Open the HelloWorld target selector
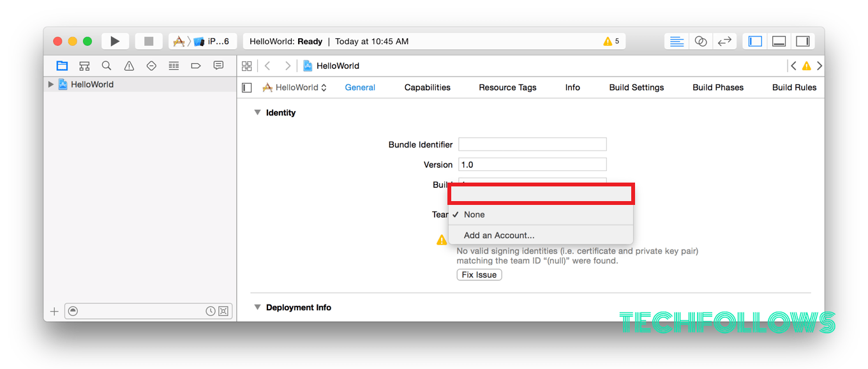This screenshot has width=868, height=369. pyautogui.click(x=295, y=87)
